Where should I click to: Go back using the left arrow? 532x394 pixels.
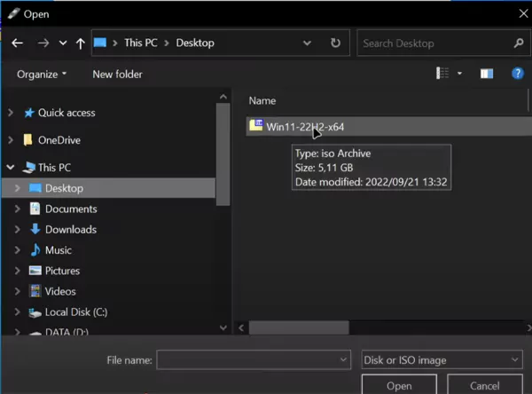(x=18, y=43)
